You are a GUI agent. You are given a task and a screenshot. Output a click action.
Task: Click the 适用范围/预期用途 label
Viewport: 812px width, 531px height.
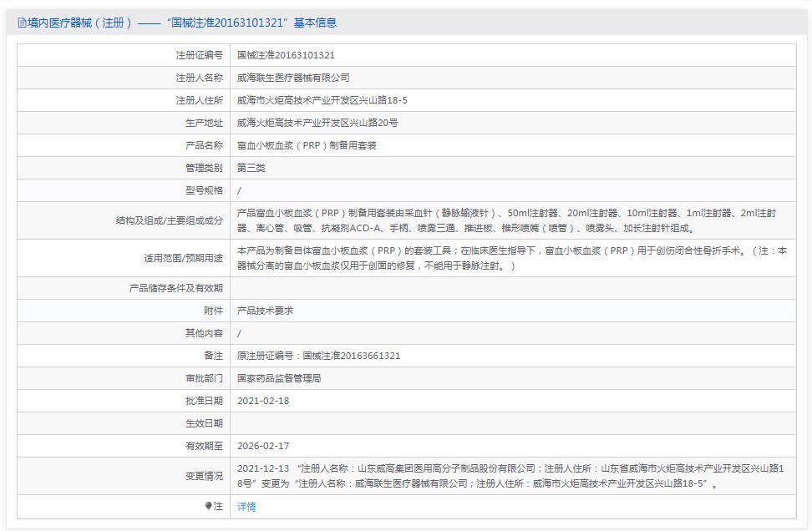click(x=183, y=258)
